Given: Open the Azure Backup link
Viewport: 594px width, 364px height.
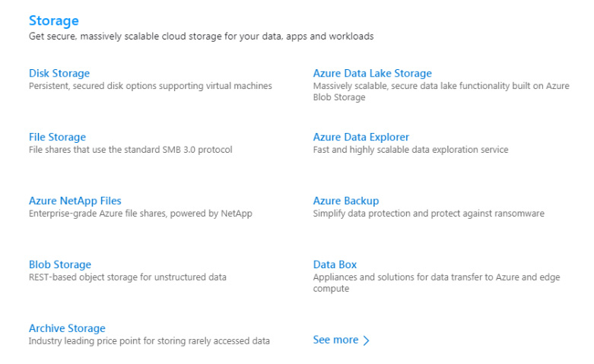Looking at the screenshot, I should [346, 201].
